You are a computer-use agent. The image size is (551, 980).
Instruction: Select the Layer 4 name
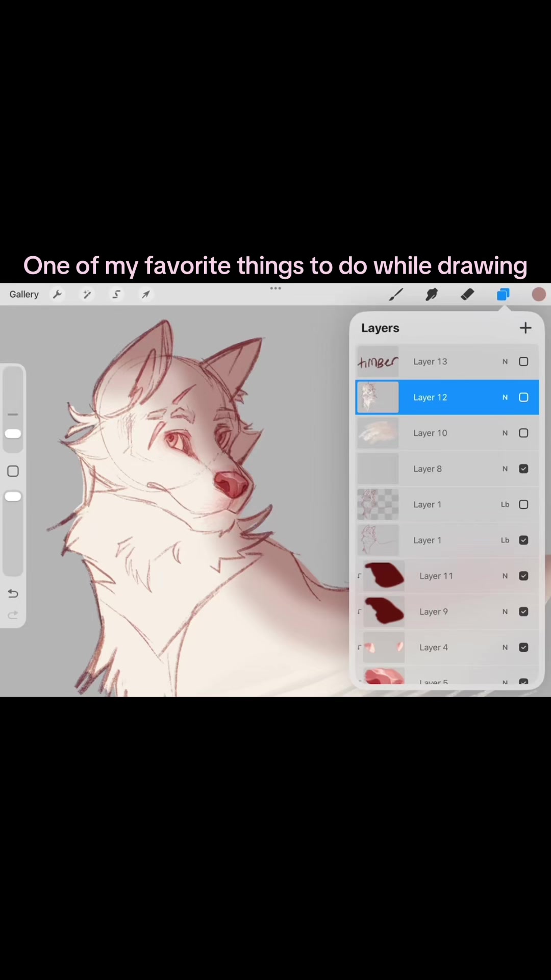pyautogui.click(x=434, y=647)
